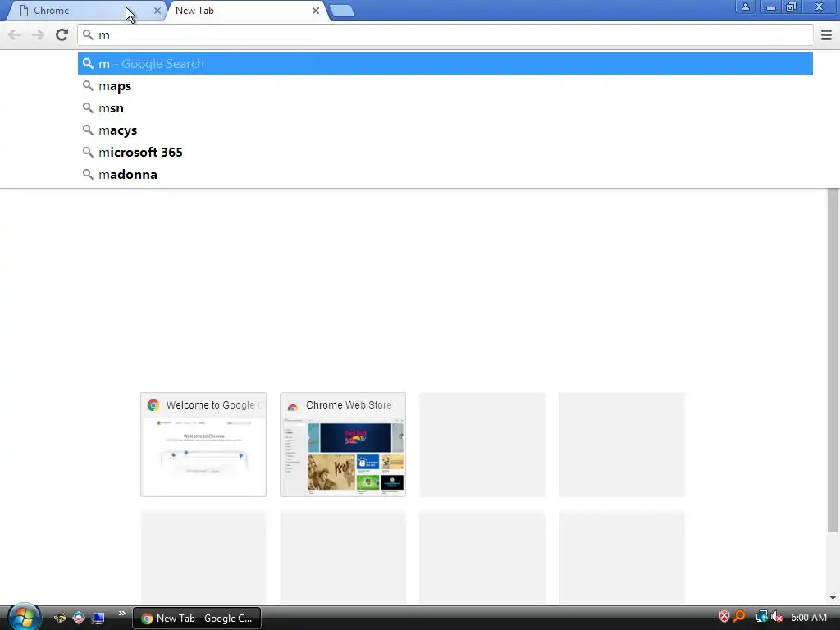Expand the quick launch chevron on the taskbar

pos(121,614)
